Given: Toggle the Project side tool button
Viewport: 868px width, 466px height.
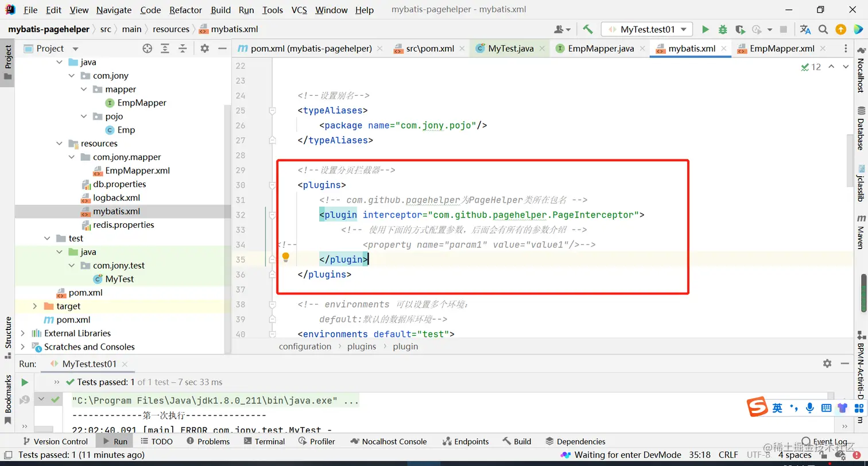Looking at the screenshot, I should pyautogui.click(x=8, y=63).
